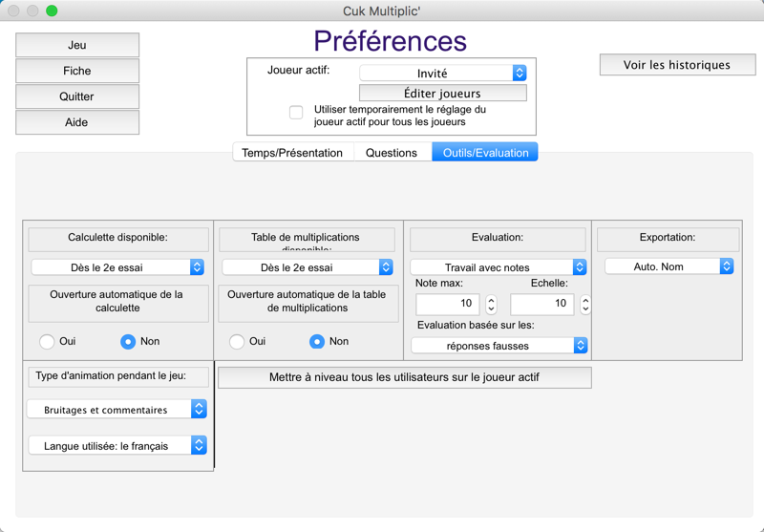The height and width of the screenshot is (532, 764).
Task: Open the Auto. Nom exportation dropdown
Action: [669, 266]
